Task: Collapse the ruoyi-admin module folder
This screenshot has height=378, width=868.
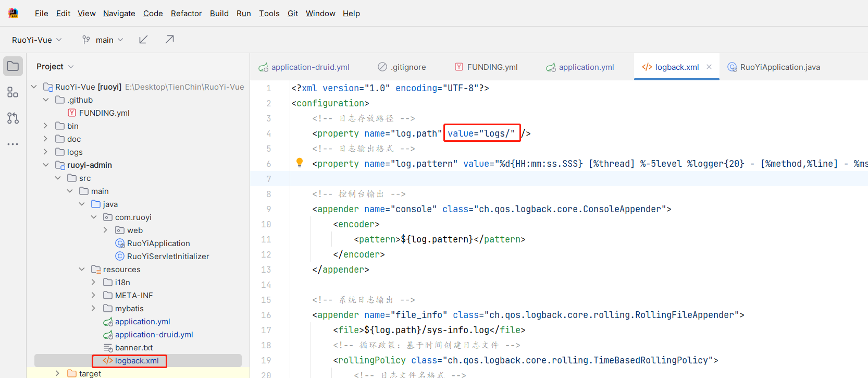Action: click(x=46, y=165)
